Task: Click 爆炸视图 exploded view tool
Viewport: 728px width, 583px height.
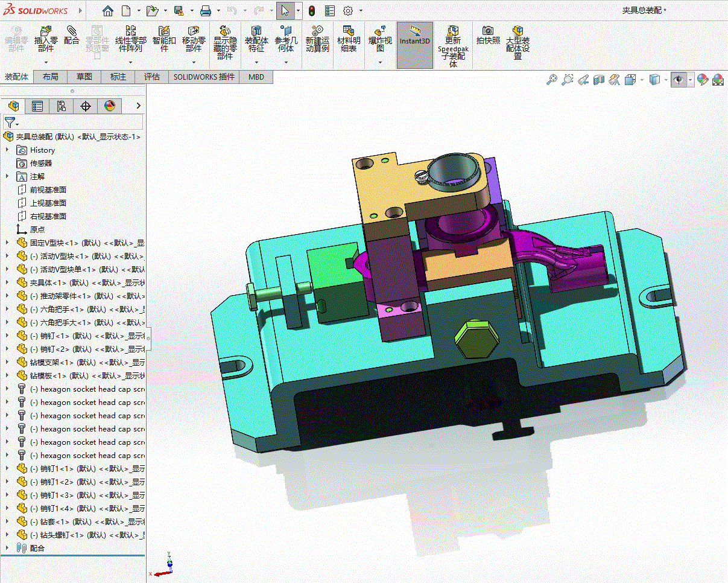Action: [x=380, y=39]
